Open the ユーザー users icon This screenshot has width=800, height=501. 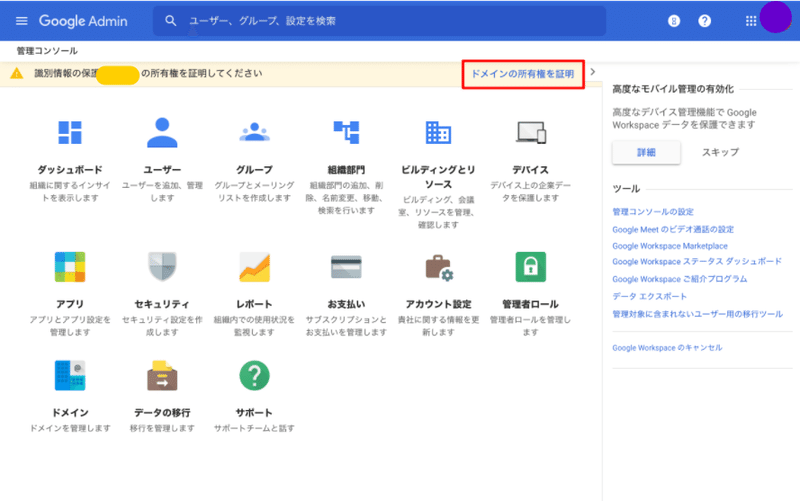point(162,133)
